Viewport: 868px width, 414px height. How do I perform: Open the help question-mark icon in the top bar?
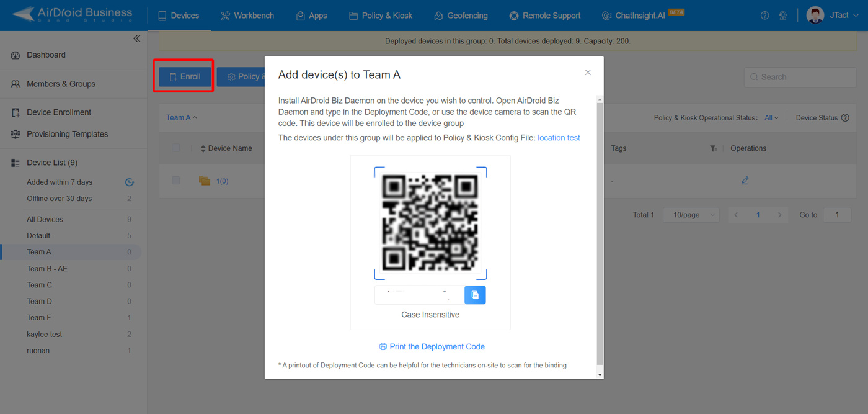click(764, 16)
